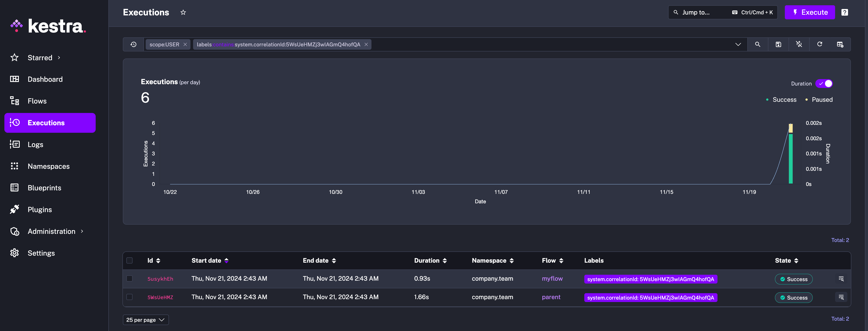Click the green Success bar in chart
The image size is (868, 331).
(x=791, y=159)
